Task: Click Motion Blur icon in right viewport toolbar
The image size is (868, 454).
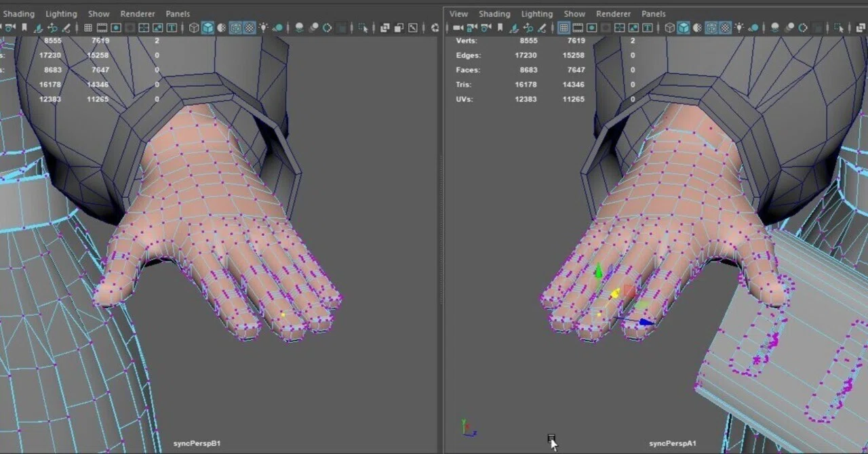Action: [789, 28]
